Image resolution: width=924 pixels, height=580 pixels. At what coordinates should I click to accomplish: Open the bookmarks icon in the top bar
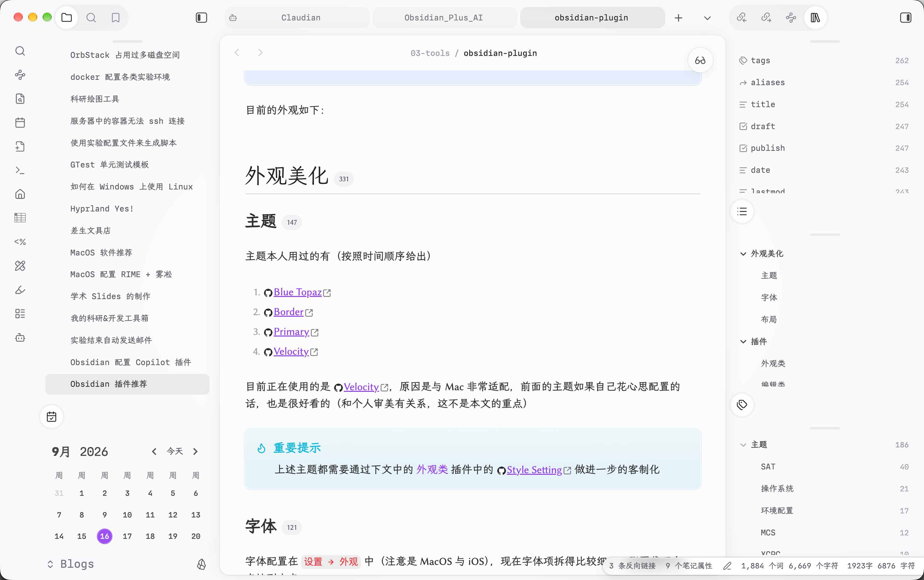tap(116, 18)
